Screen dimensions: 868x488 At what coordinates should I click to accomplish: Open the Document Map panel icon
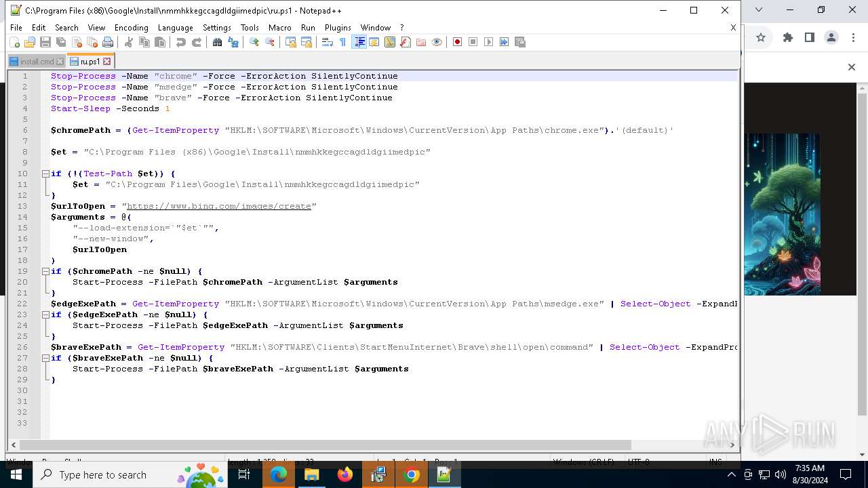pos(390,42)
